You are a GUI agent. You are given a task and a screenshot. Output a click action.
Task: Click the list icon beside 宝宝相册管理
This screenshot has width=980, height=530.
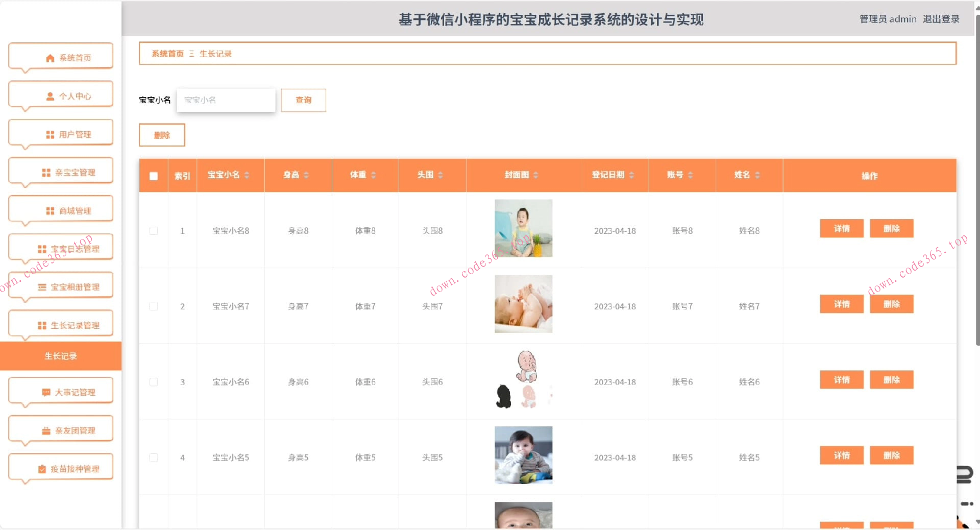click(43, 286)
